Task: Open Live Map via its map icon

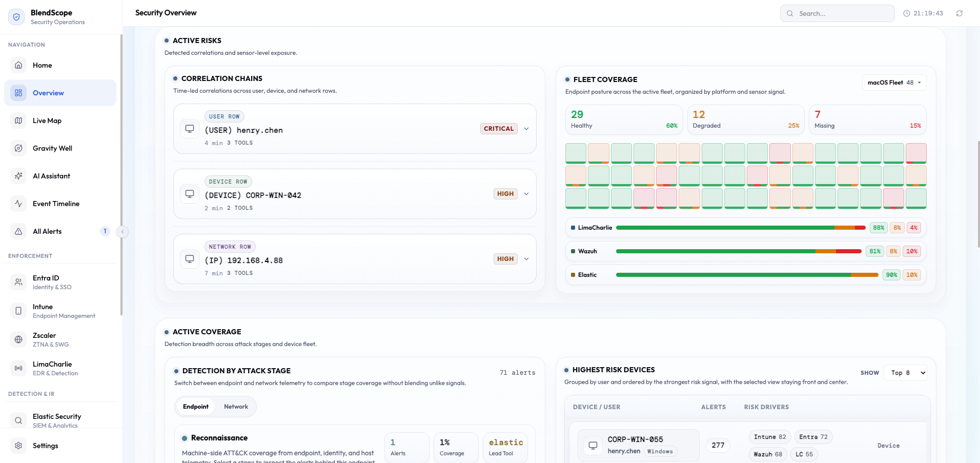Action: pyautogui.click(x=18, y=120)
